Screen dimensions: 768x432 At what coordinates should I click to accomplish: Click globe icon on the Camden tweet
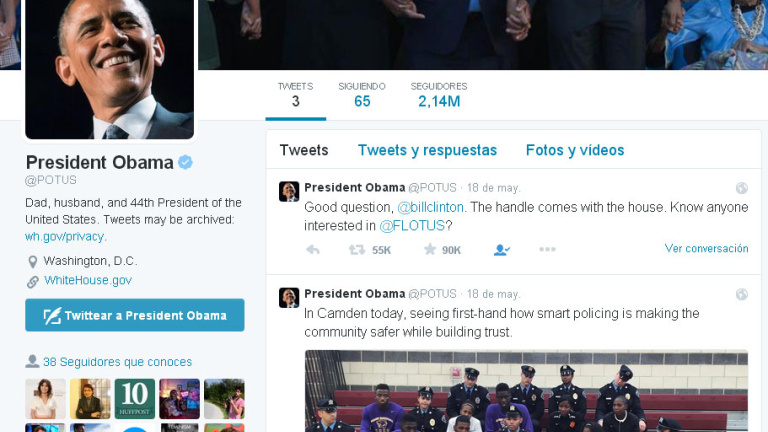(x=742, y=294)
